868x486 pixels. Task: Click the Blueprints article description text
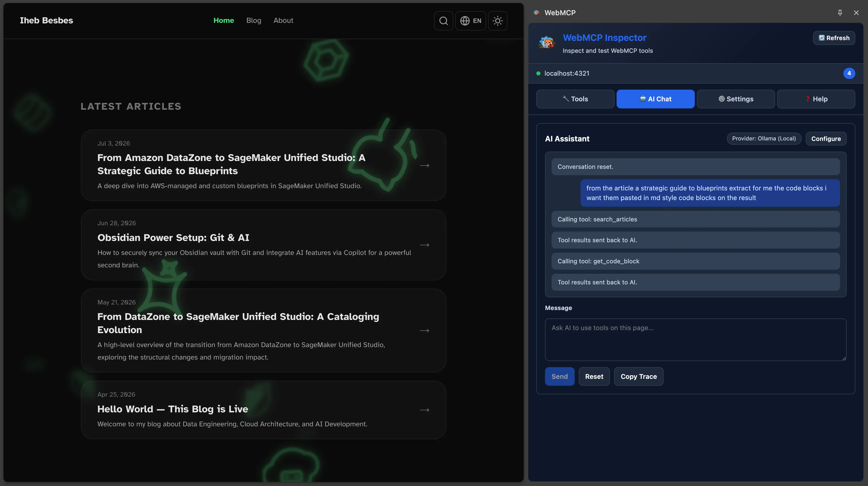tap(230, 186)
